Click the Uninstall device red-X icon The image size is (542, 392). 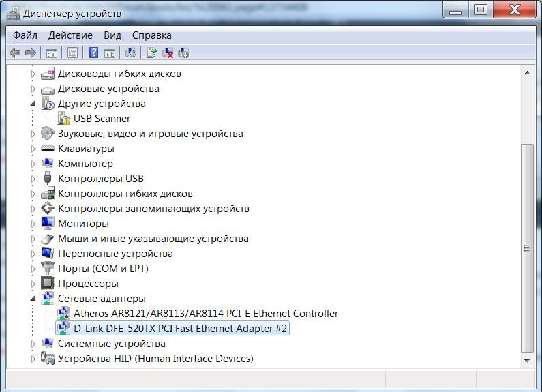tap(168, 53)
